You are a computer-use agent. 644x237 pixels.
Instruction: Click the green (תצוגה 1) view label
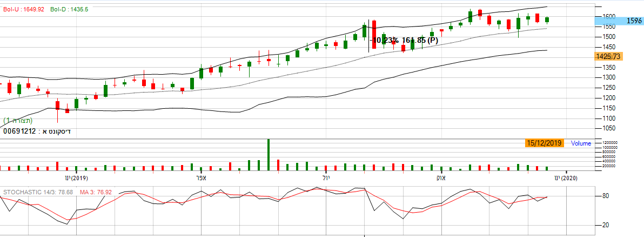tap(18, 120)
